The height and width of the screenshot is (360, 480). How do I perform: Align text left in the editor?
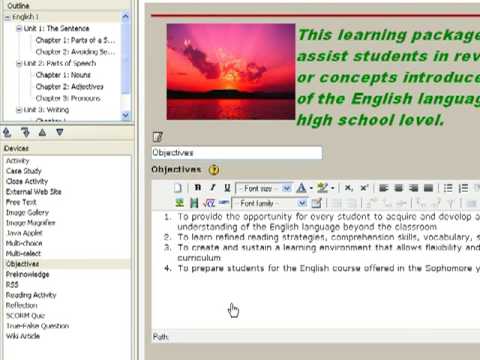pos(384,188)
